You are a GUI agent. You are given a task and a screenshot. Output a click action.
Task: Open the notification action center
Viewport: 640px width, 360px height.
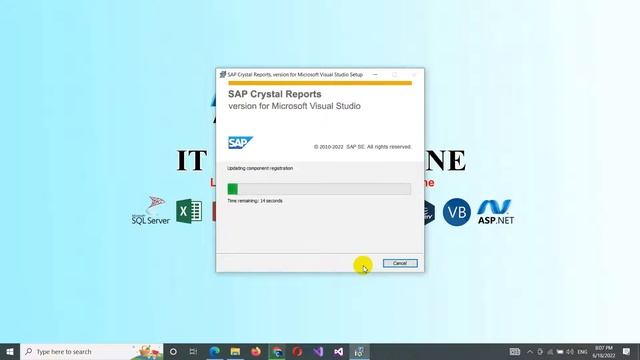click(x=627, y=351)
